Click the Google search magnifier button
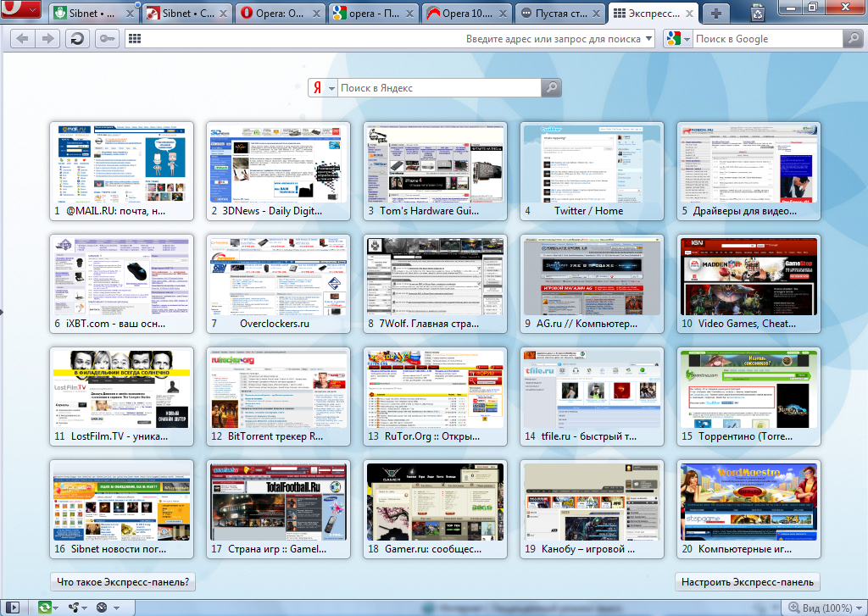This screenshot has height=616, width=868. coord(853,39)
